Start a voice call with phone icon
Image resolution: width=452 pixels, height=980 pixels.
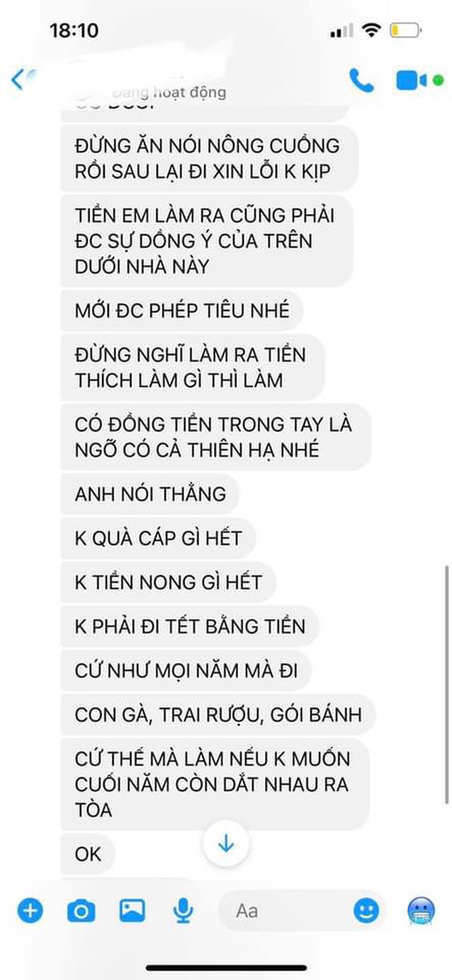tap(361, 80)
